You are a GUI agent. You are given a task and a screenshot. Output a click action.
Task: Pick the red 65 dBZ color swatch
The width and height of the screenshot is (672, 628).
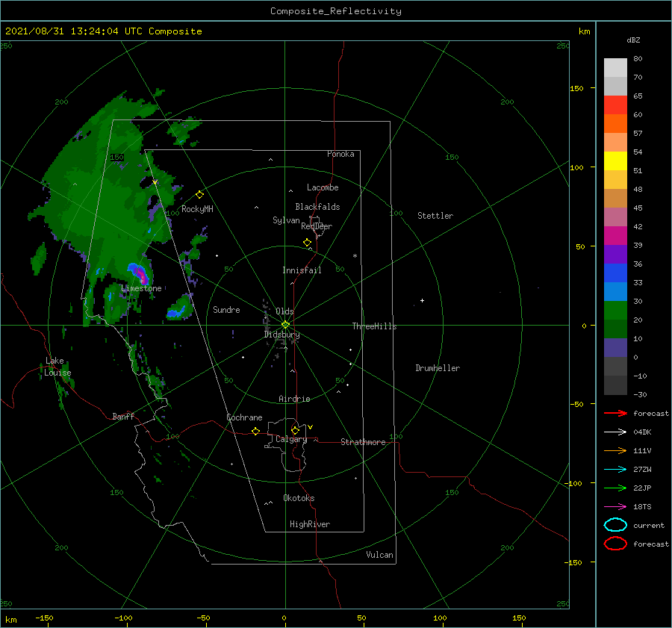tap(615, 105)
